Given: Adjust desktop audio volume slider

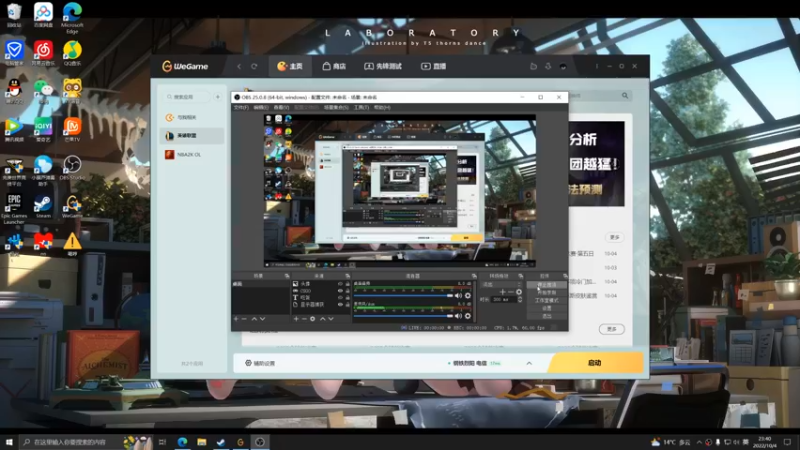Looking at the screenshot, I should pyautogui.click(x=403, y=296).
